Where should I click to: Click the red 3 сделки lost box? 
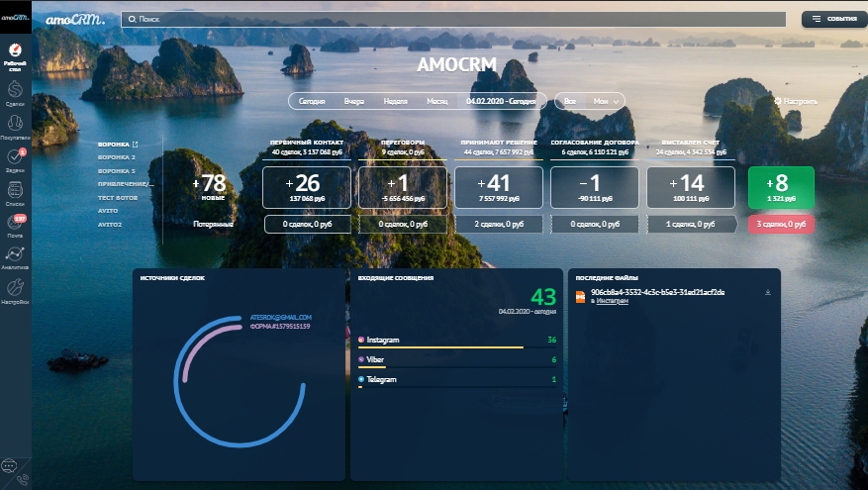click(781, 225)
